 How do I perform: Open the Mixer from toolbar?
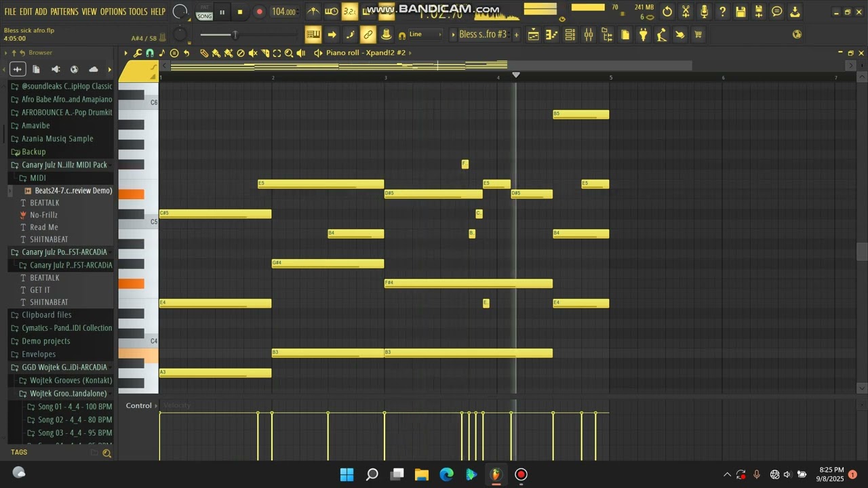[589, 35]
